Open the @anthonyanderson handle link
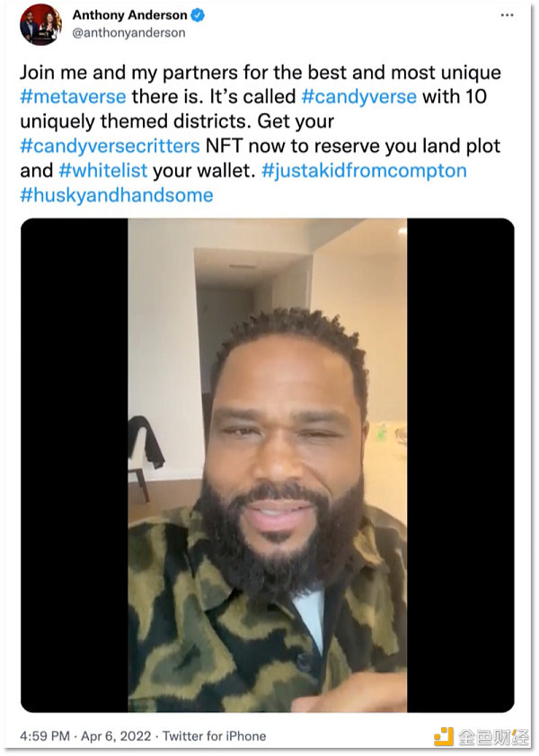This screenshot has height=756, width=539. (x=128, y=32)
